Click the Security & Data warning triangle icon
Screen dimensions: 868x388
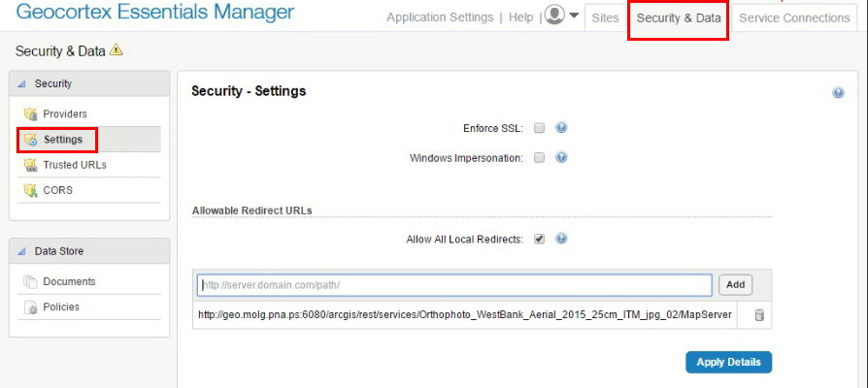tap(116, 49)
